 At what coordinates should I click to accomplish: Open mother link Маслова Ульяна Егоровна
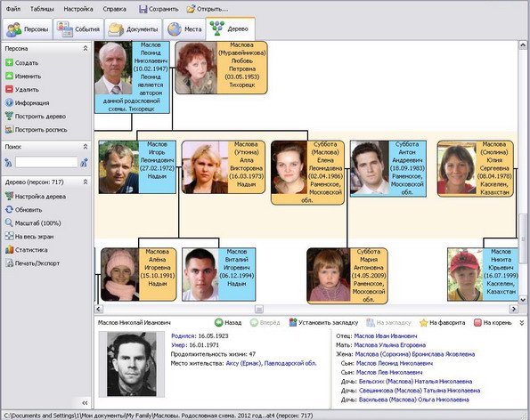[x=390, y=345]
